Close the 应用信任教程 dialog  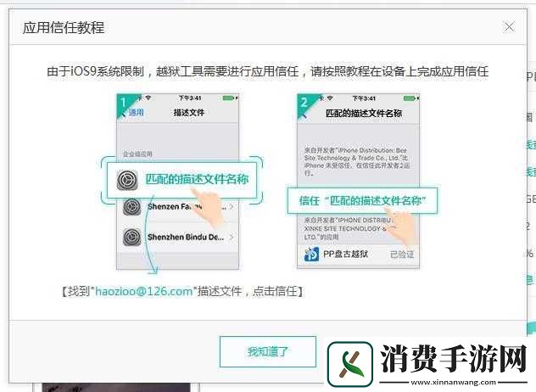[x=509, y=26]
